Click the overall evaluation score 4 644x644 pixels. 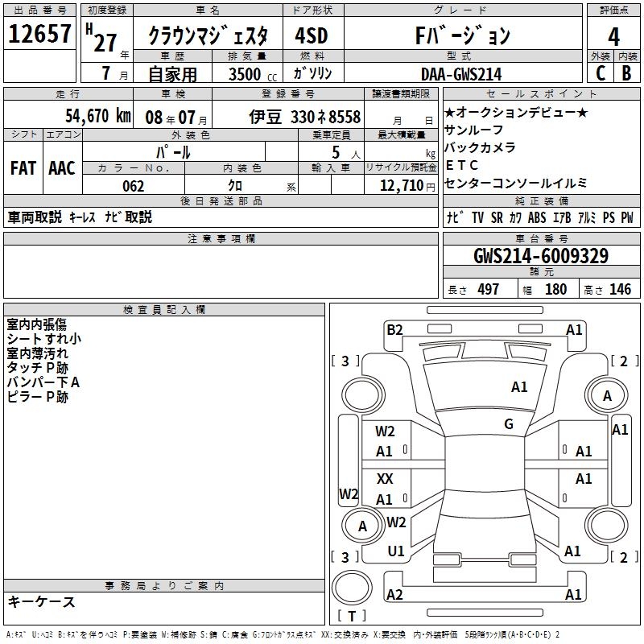(613, 36)
